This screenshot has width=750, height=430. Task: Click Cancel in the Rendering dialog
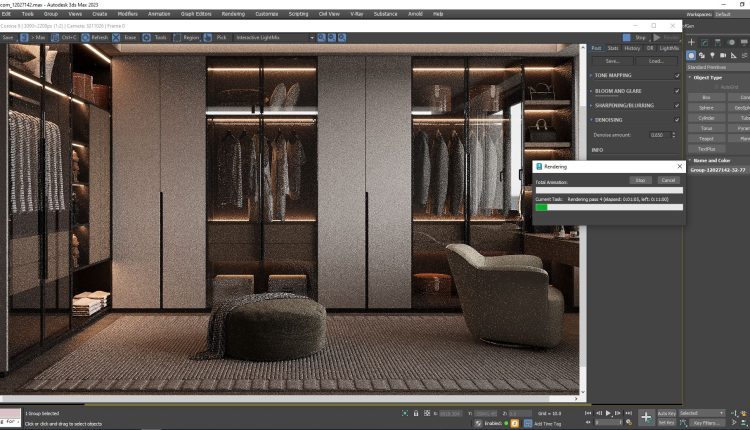[x=668, y=180]
